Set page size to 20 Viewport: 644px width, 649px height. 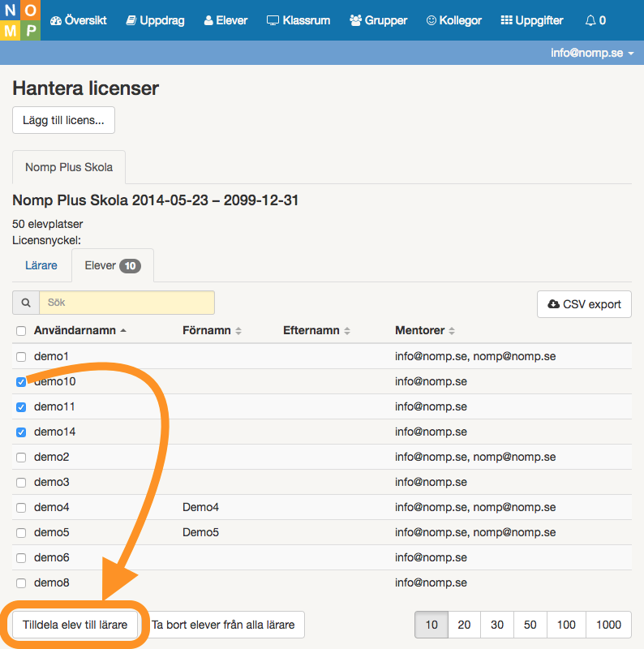[x=464, y=625]
